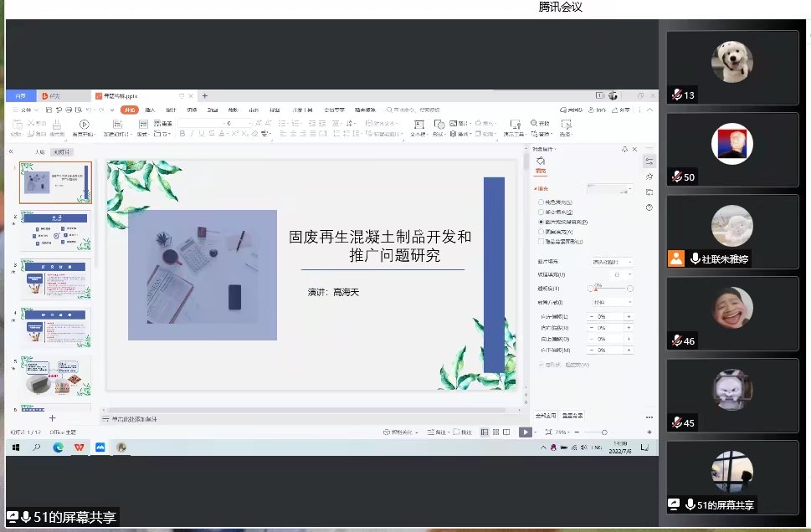The image size is (811, 532).
Task: Toggle the hide background graphics checkbox
Action: point(541,242)
